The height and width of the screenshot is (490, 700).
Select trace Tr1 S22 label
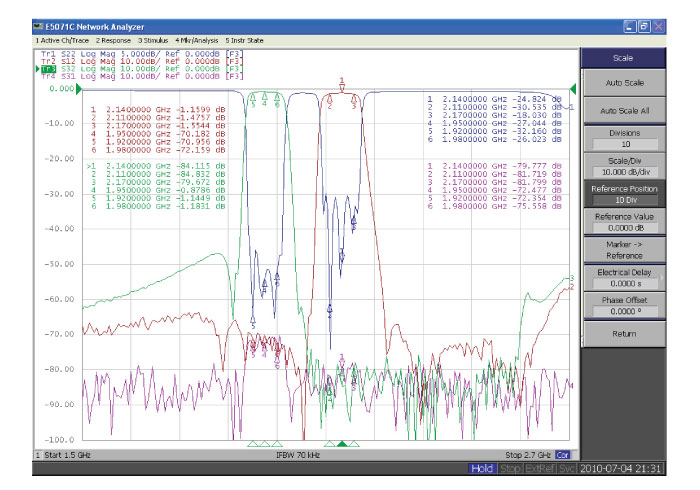(142, 54)
